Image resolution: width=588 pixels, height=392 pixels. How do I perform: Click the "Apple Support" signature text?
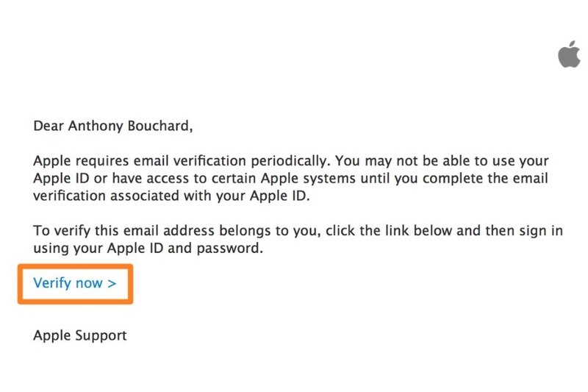(x=80, y=335)
